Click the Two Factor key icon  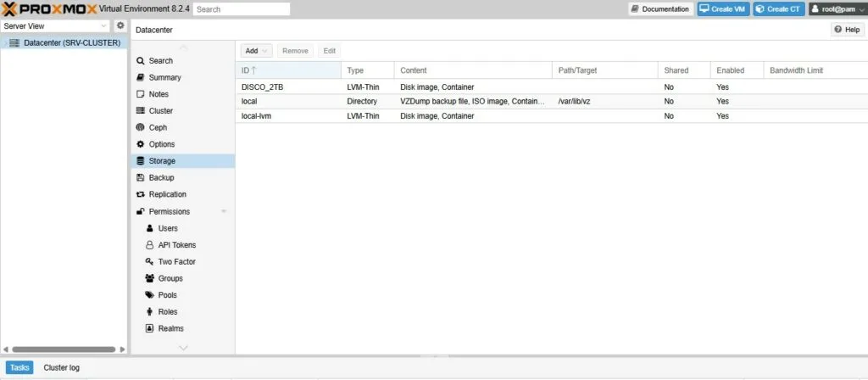point(149,261)
